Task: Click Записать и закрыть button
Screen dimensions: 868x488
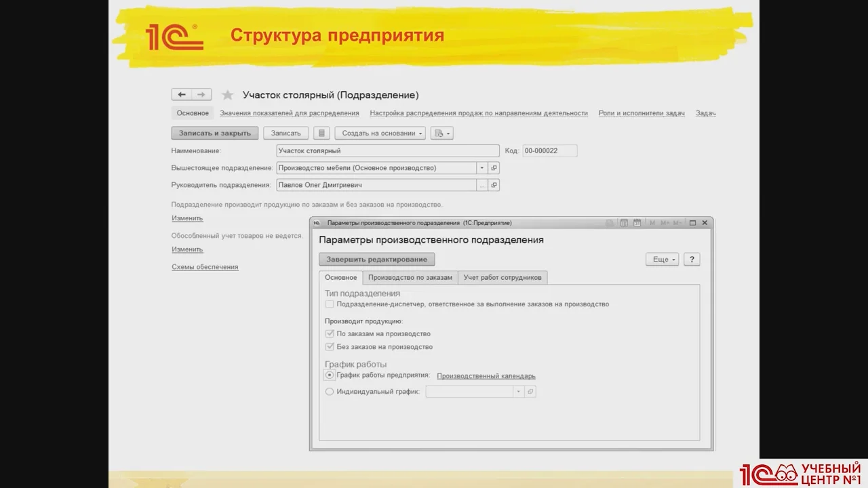Action: pos(215,133)
